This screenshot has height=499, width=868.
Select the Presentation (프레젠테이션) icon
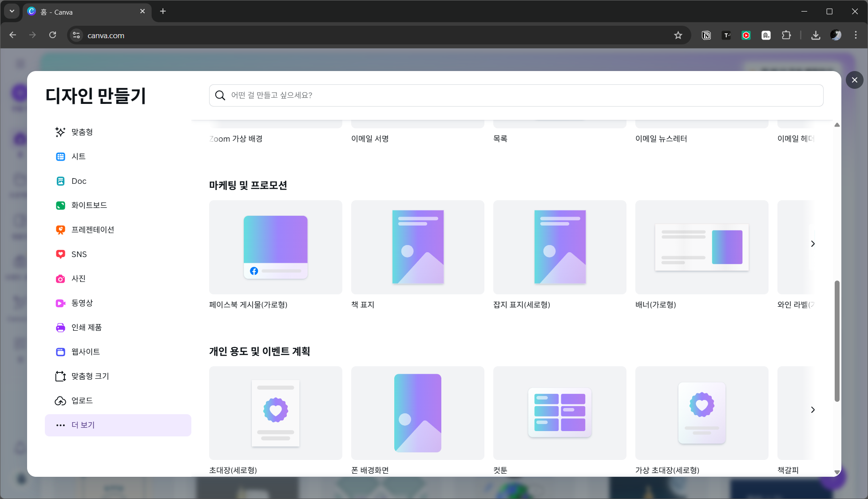(x=60, y=230)
